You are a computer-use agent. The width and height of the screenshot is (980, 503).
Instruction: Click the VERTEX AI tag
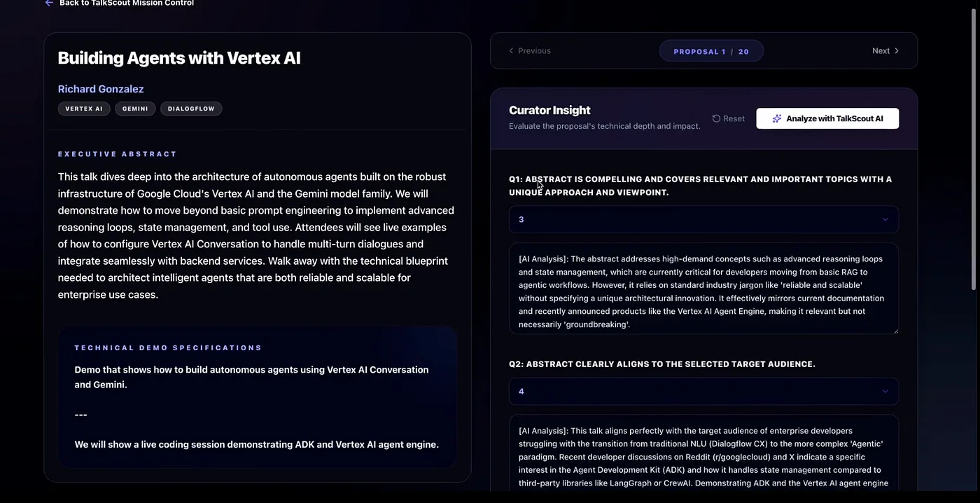coord(84,109)
